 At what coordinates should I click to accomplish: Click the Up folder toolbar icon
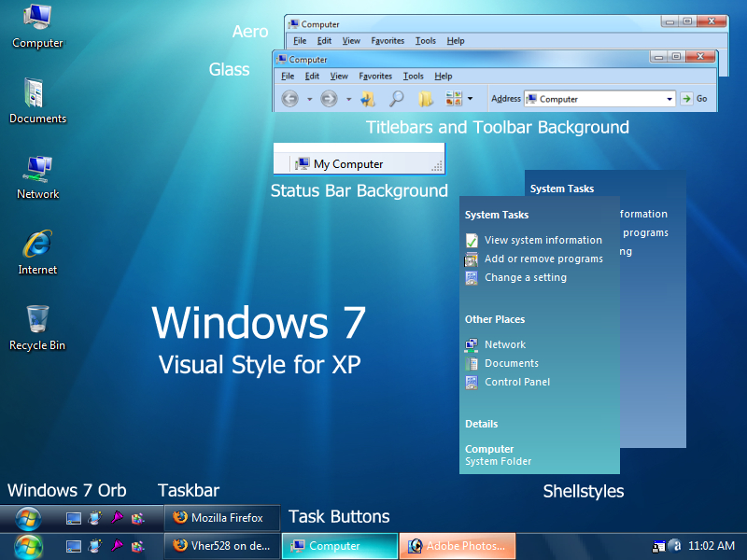[x=367, y=99]
